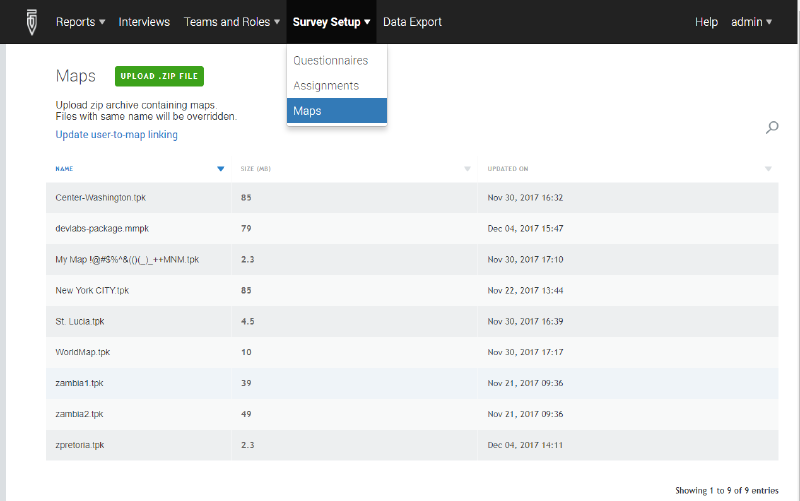
Task: Select Questionnaires from the Survey Setup menu
Action: click(330, 61)
